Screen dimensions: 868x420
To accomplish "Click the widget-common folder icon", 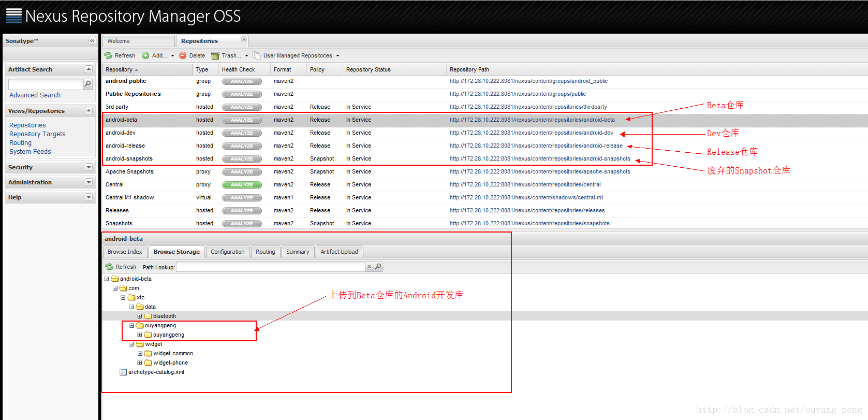I will click(x=148, y=353).
